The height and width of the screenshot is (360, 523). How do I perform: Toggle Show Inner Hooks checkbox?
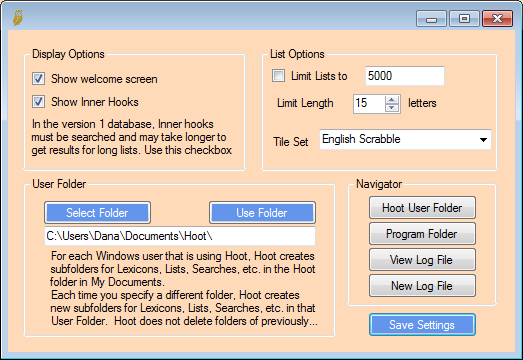38,102
